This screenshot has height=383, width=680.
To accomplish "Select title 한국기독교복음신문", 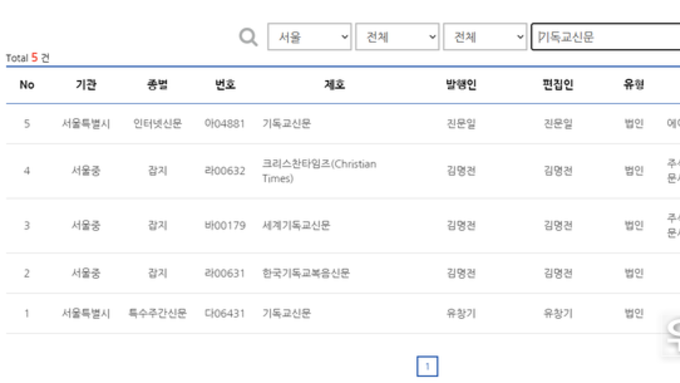I will pos(306,273).
